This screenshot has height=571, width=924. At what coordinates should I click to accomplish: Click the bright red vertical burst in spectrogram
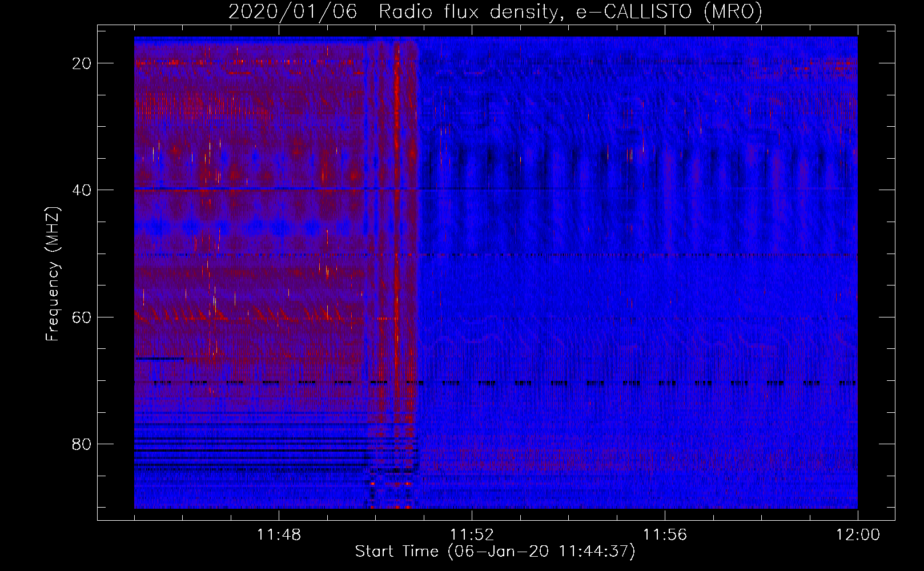396,228
